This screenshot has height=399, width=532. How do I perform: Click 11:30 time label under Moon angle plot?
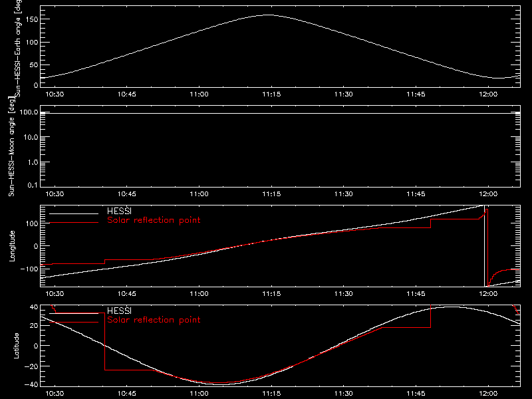point(344,194)
